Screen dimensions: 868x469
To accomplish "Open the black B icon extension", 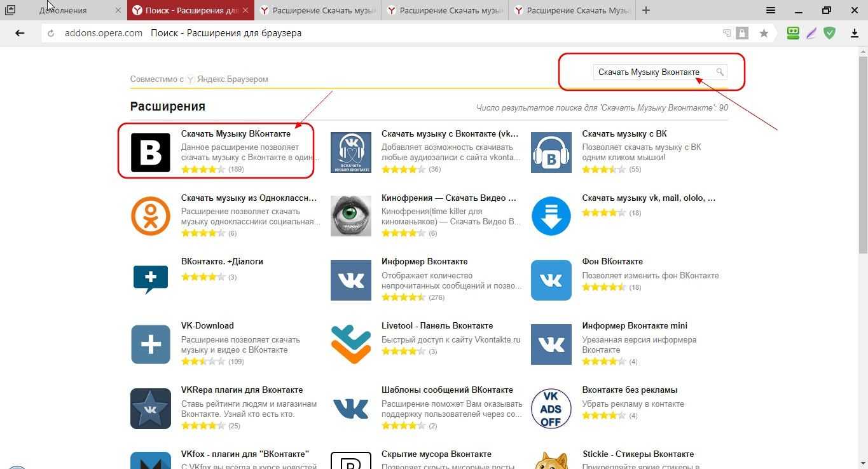I will (x=151, y=153).
